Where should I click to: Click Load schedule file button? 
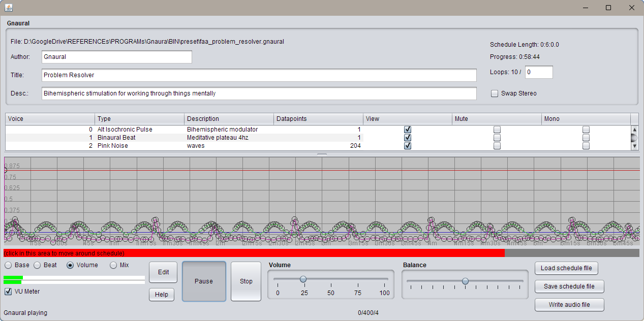(567, 268)
